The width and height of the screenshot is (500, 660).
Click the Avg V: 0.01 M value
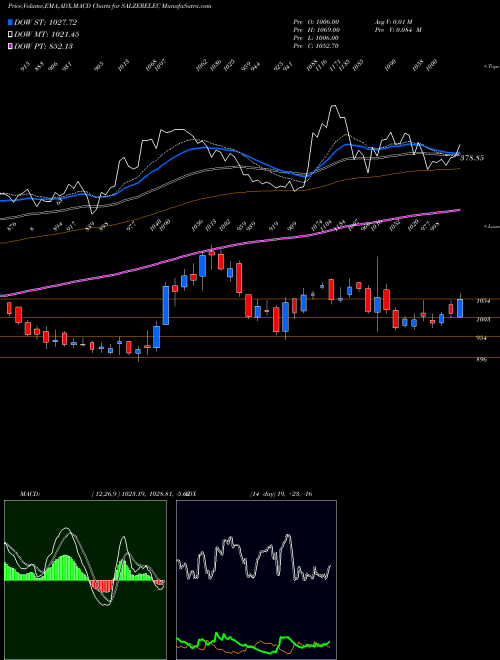395,22
